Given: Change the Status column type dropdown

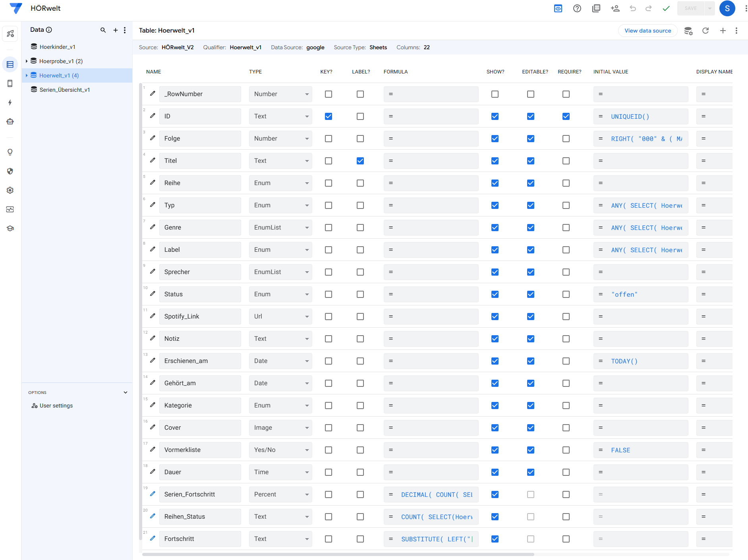Looking at the screenshot, I should 280,294.
